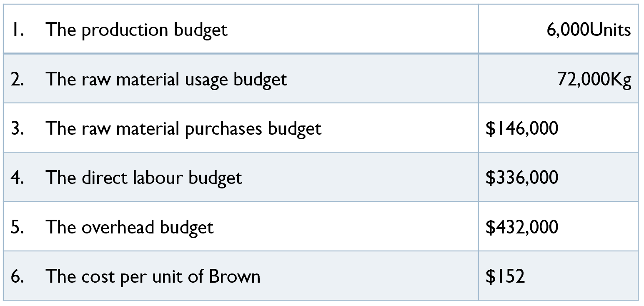Select 'The direct labour budget' text
Screen dimensions: 644x306
tap(144, 178)
